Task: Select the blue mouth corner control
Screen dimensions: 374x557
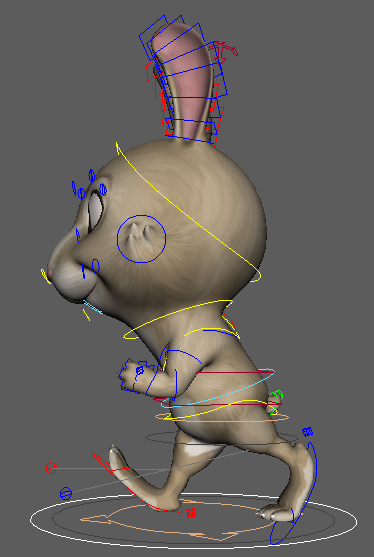Action: pyautogui.click(x=95, y=266)
